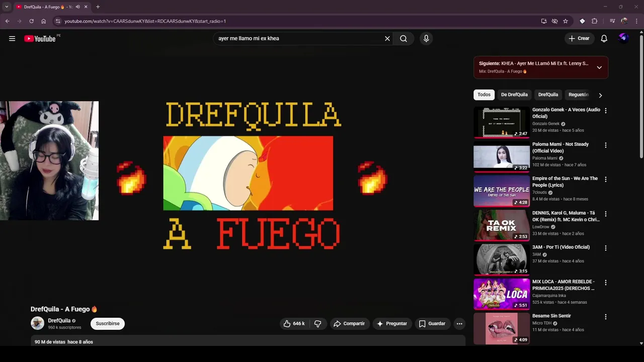
Task: Show more filter chips with right chevron
Action: [600, 95]
